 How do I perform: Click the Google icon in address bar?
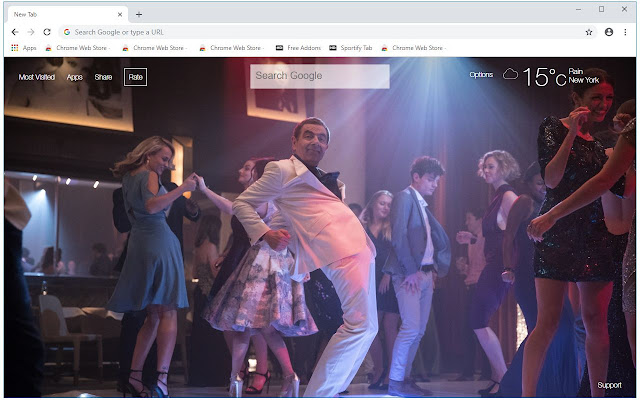point(67,32)
